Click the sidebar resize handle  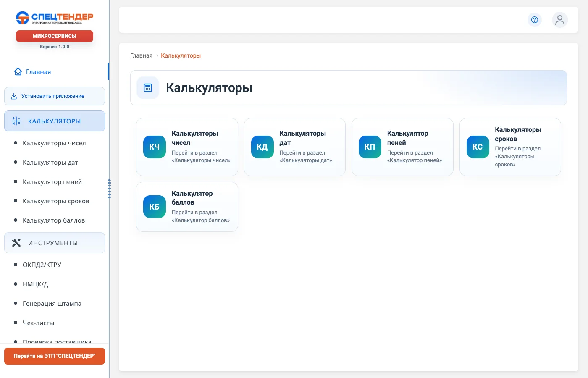[109, 189]
